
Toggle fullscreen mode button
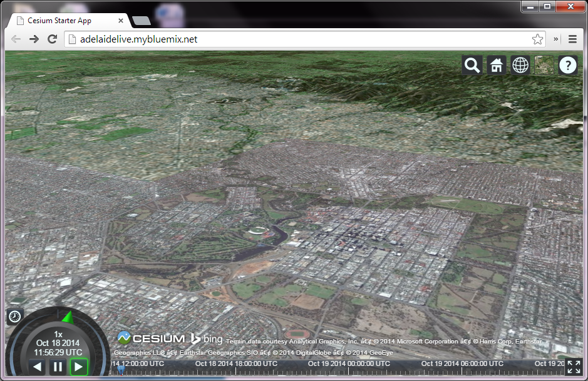tap(574, 367)
